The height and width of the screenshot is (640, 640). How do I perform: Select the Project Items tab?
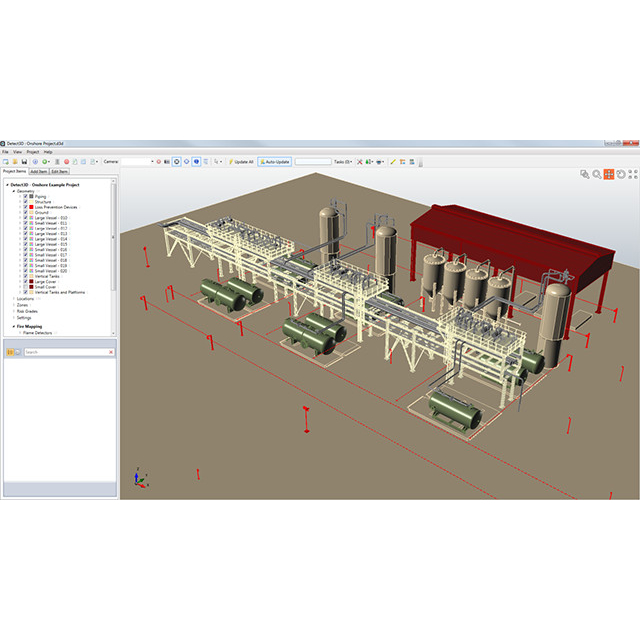point(14,171)
